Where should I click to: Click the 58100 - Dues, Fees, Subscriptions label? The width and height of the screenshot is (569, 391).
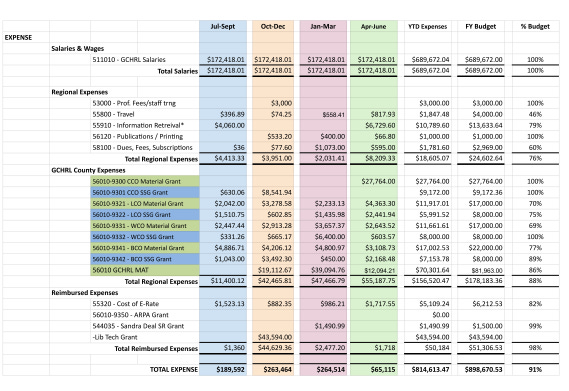(x=142, y=147)
